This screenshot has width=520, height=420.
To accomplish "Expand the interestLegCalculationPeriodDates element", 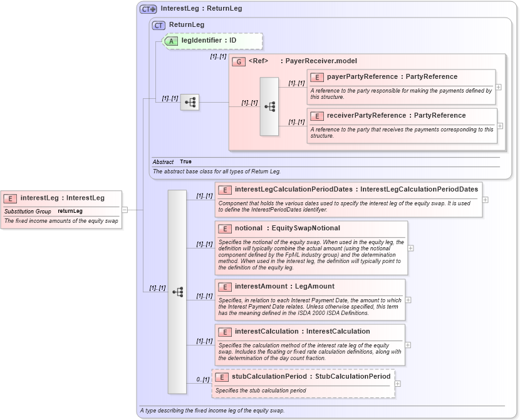I will coord(485,200).
